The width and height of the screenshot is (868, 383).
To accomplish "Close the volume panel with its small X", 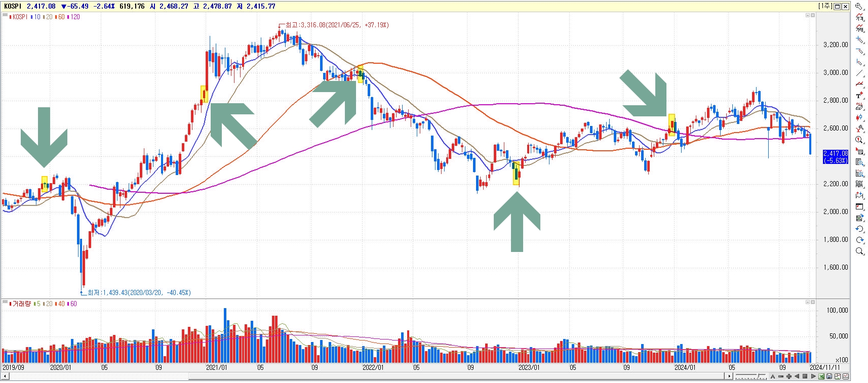I will coord(813,302).
